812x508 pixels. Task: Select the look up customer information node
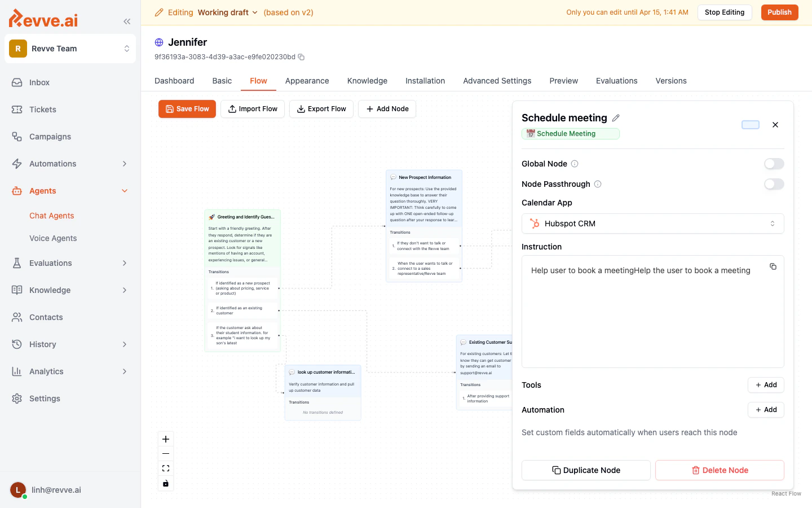(x=323, y=392)
